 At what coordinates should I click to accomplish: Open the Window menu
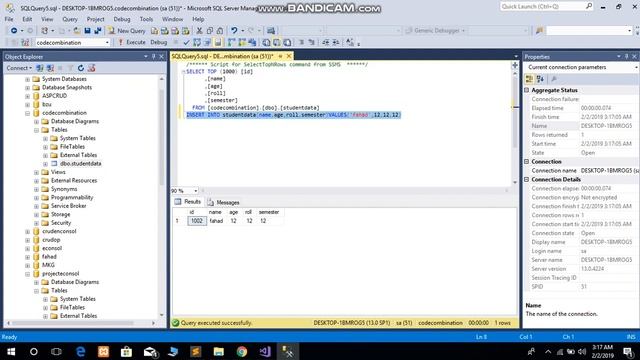[172, 19]
